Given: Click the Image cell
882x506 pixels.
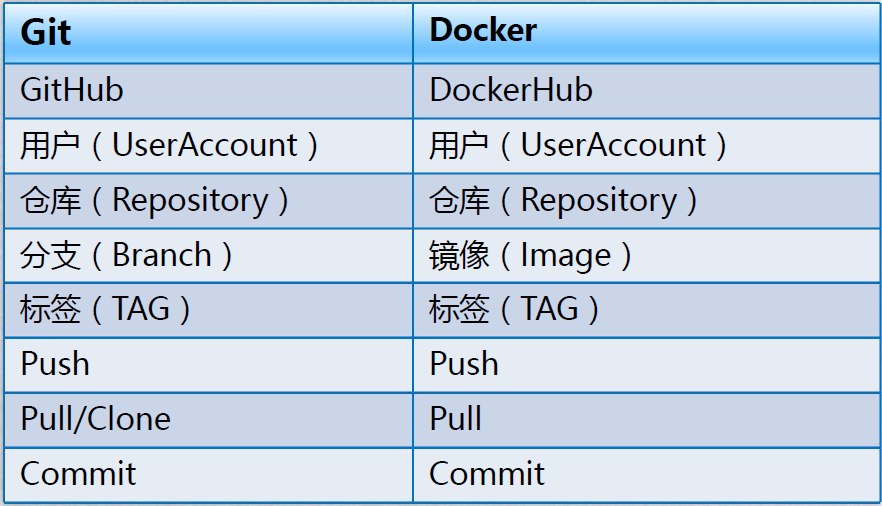Looking at the screenshot, I should tap(530, 256).
